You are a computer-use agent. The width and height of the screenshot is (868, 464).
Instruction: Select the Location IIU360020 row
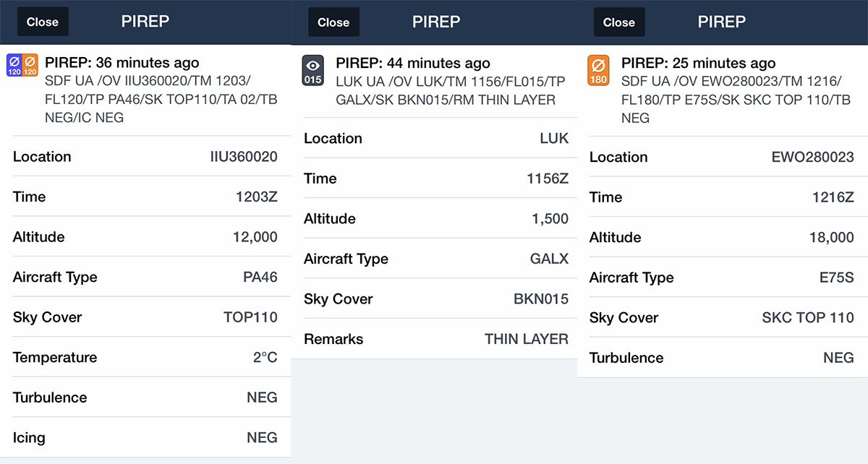pyautogui.click(x=145, y=156)
